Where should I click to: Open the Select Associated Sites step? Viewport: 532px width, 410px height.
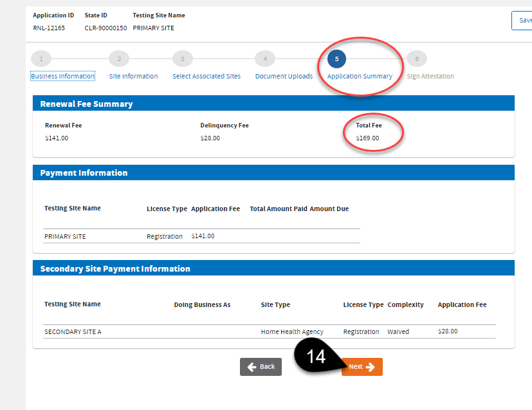tap(206, 77)
